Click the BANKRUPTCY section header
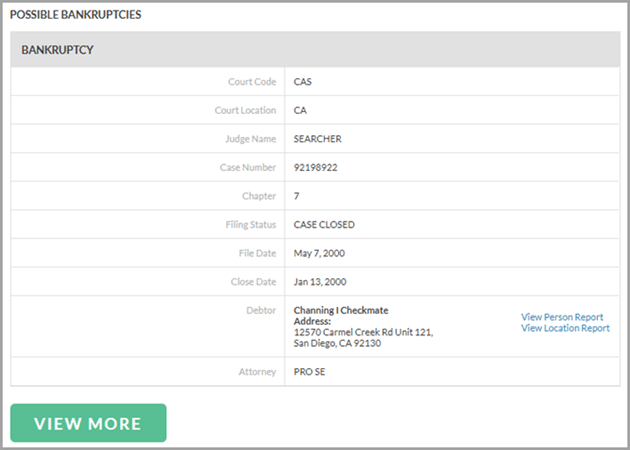The image size is (630, 450). click(58, 49)
